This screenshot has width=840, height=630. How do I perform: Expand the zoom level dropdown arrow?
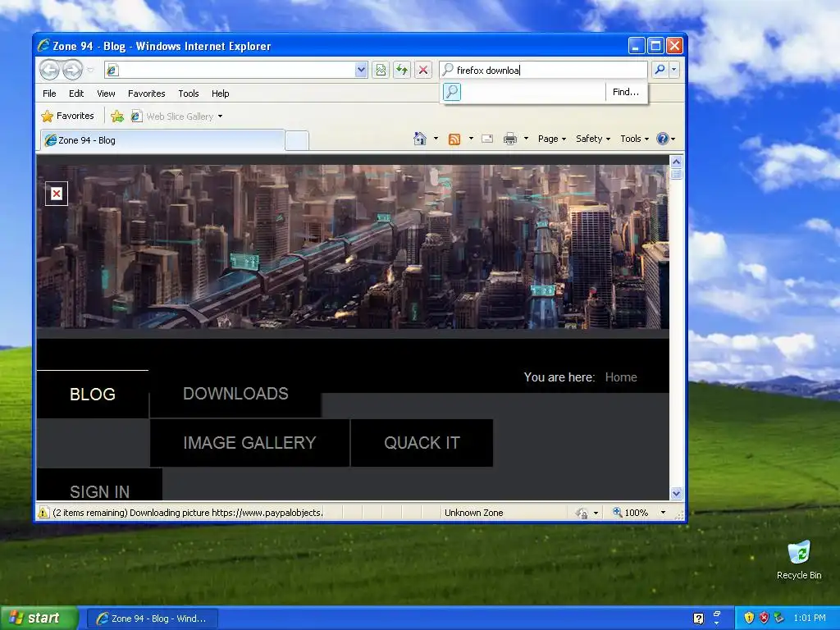tap(663, 513)
